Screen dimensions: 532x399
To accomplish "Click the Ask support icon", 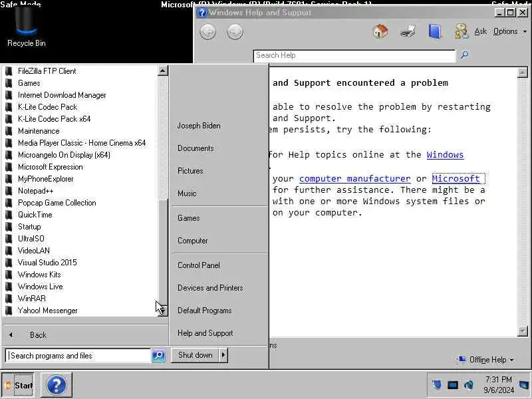I will click(x=461, y=31).
